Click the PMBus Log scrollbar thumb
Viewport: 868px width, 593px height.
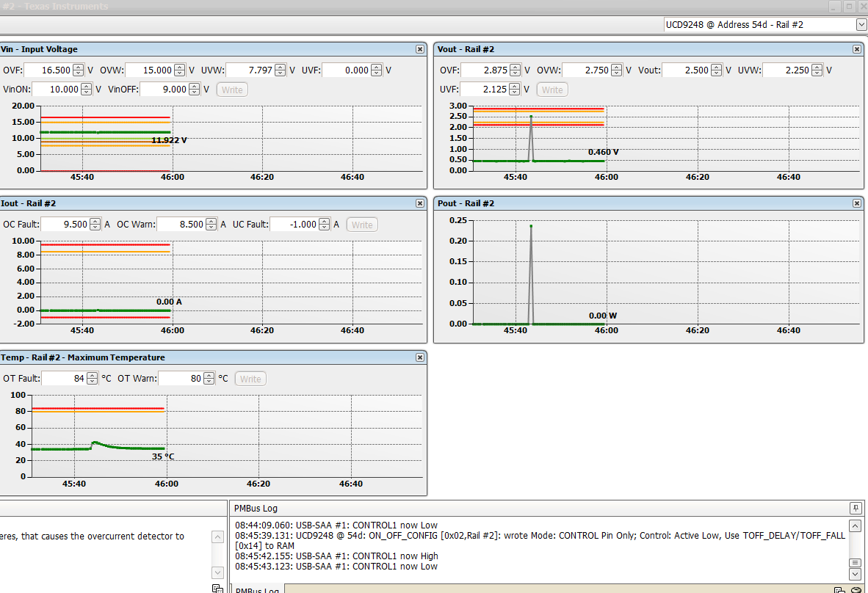[x=855, y=563]
